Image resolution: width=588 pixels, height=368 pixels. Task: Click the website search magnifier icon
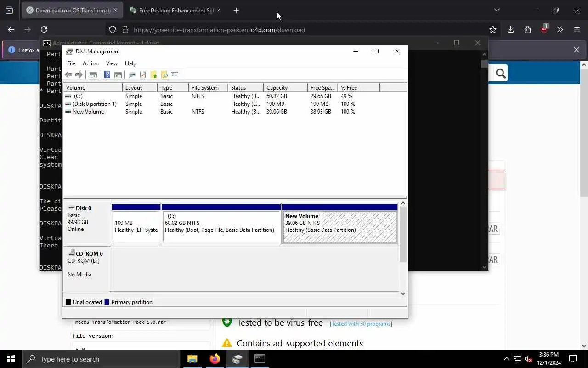(501, 73)
